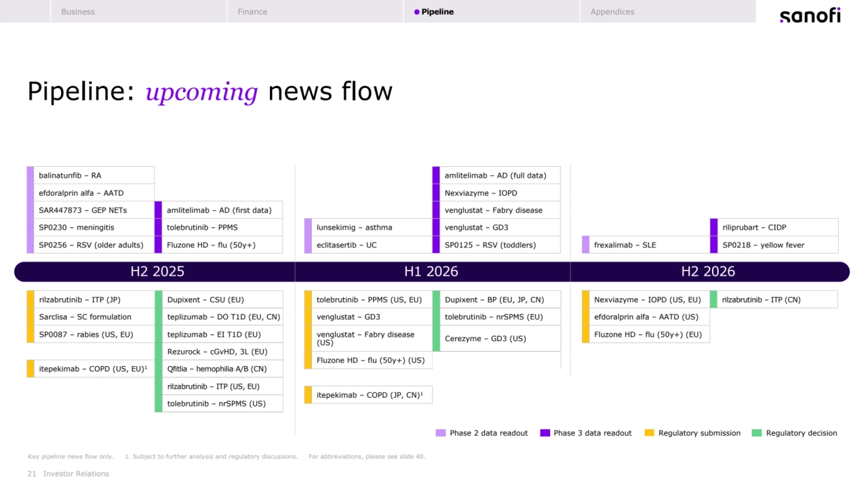Click 'teplizumab – DO T1D (EU, CN)' entry
This screenshot has width=868, height=488.
coord(218,317)
